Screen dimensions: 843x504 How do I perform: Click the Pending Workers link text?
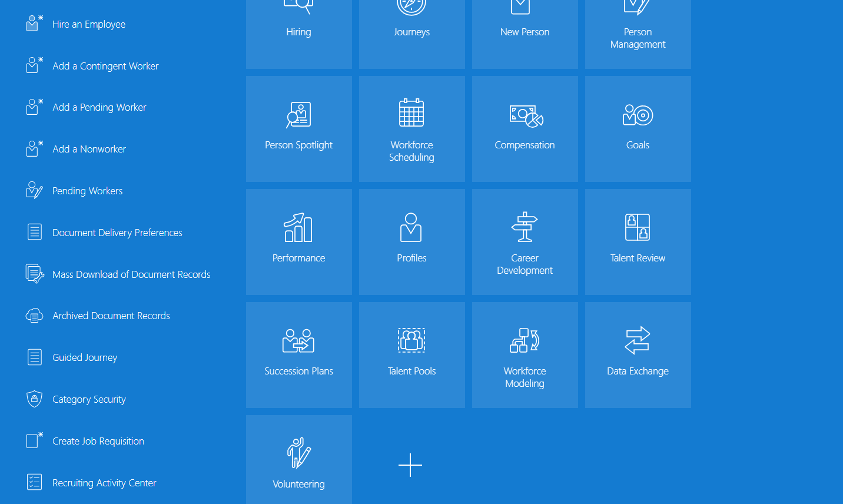click(x=87, y=191)
